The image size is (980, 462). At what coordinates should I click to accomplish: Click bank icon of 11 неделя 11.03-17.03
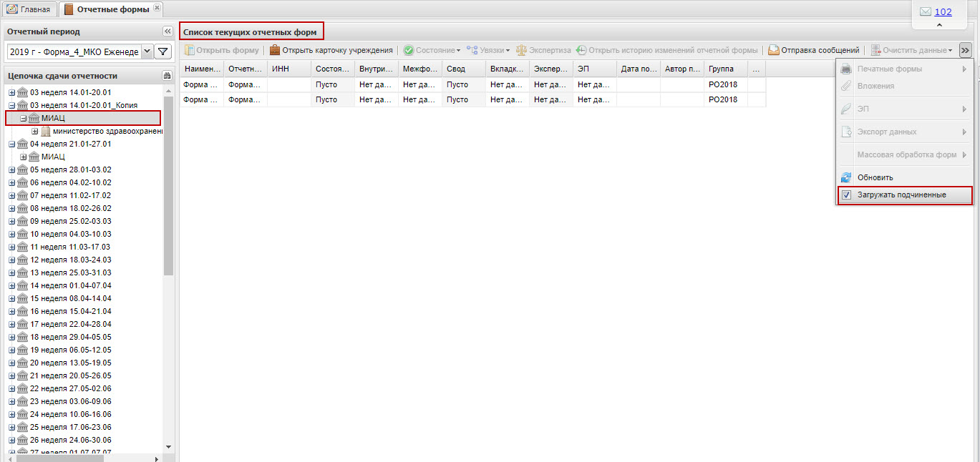click(x=22, y=247)
